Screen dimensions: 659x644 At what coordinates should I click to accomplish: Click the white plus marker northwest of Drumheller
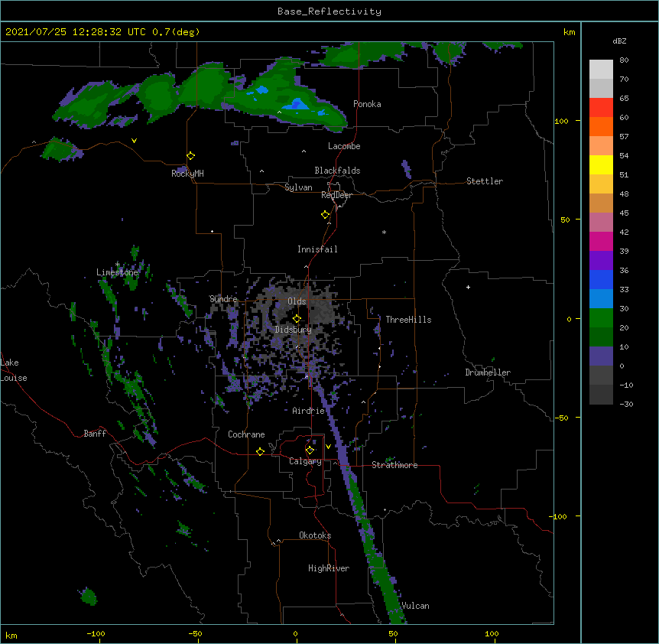468,287
